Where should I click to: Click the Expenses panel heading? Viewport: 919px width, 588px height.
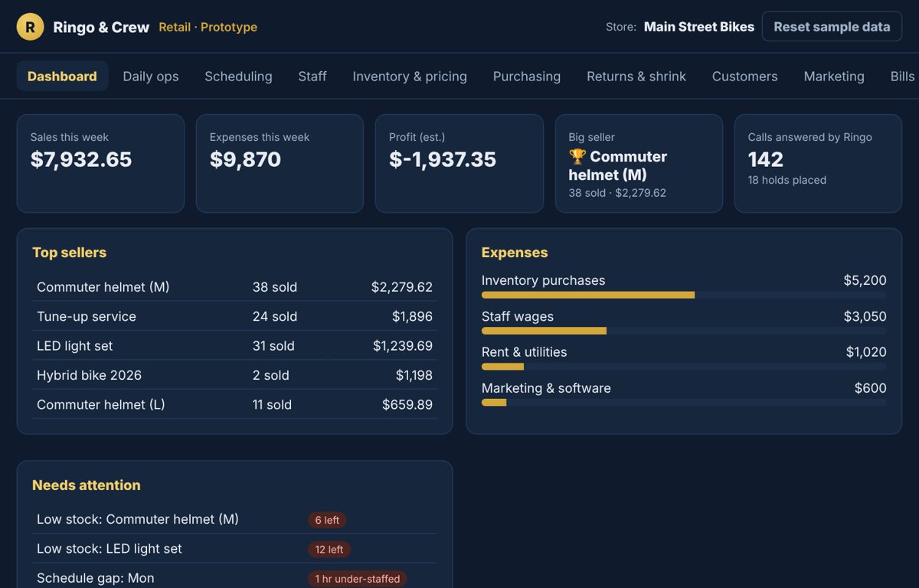pyautogui.click(x=515, y=253)
